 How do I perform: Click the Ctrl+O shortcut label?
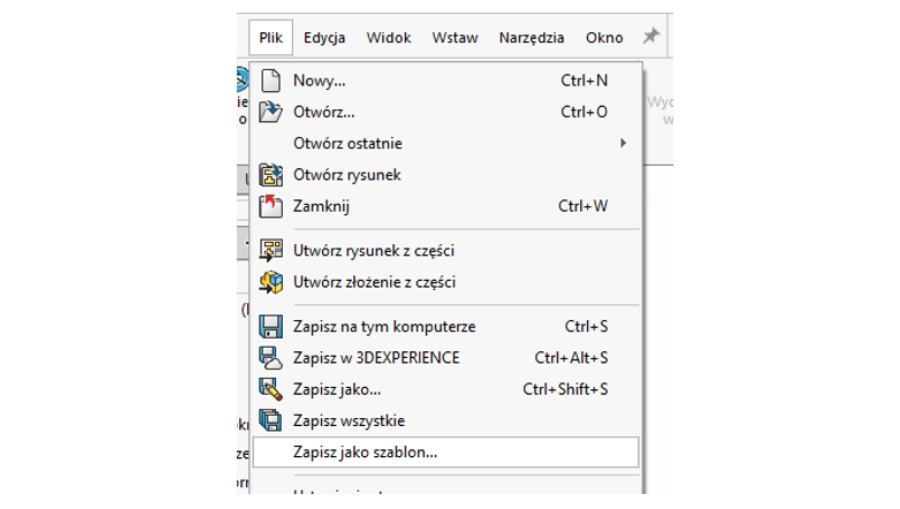(584, 112)
